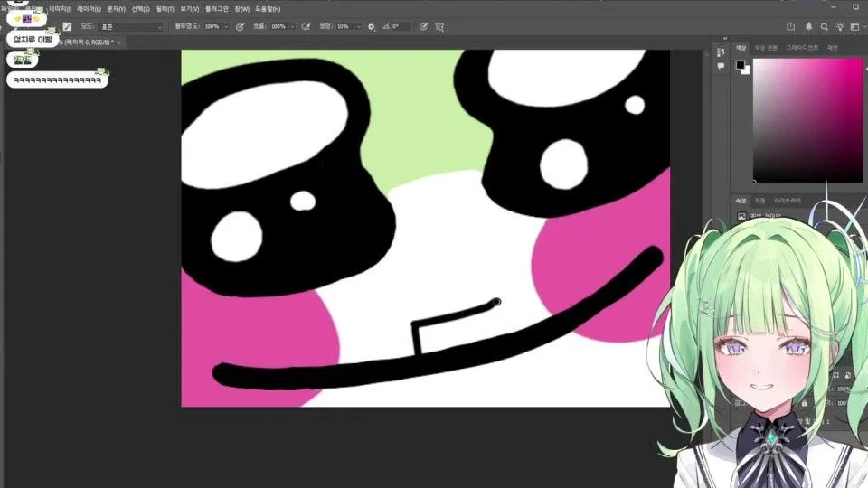The image size is (868, 488).
Task: Minimize the Photoshop window
Action: tap(834, 6)
